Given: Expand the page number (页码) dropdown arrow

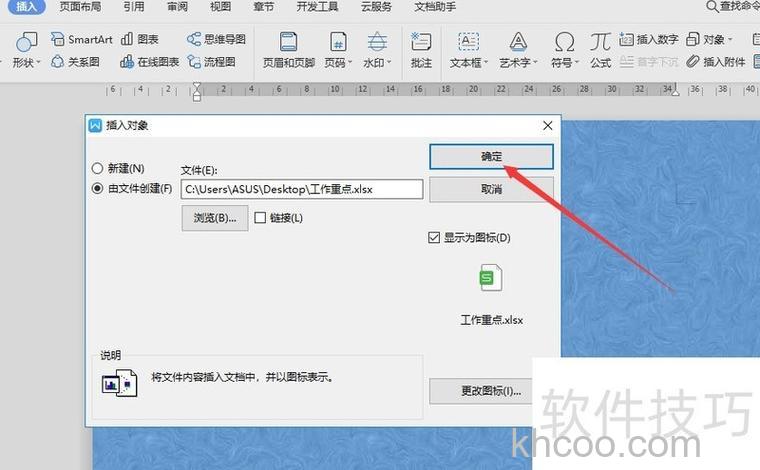Looking at the screenshot, I should point(350,63).
